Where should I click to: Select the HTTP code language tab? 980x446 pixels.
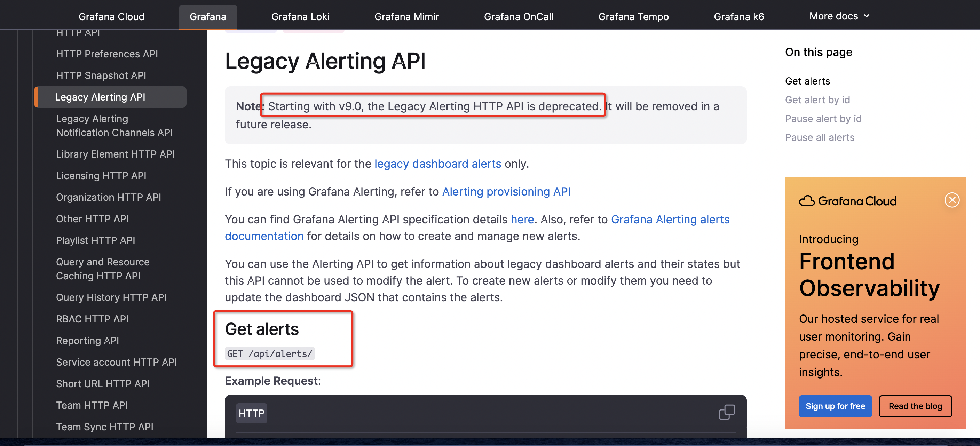[x=251, y=413]
